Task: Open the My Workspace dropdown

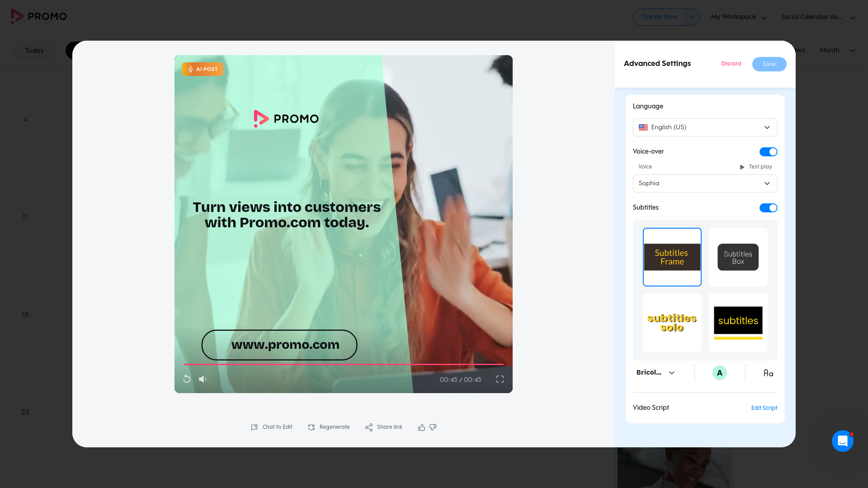Action: coord(739,17)
